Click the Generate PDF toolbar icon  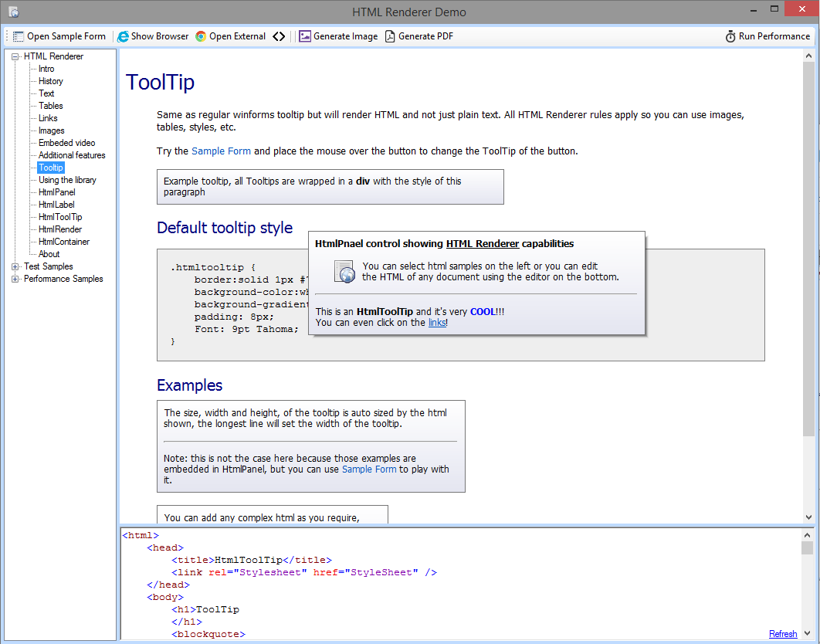pos(390,36)
